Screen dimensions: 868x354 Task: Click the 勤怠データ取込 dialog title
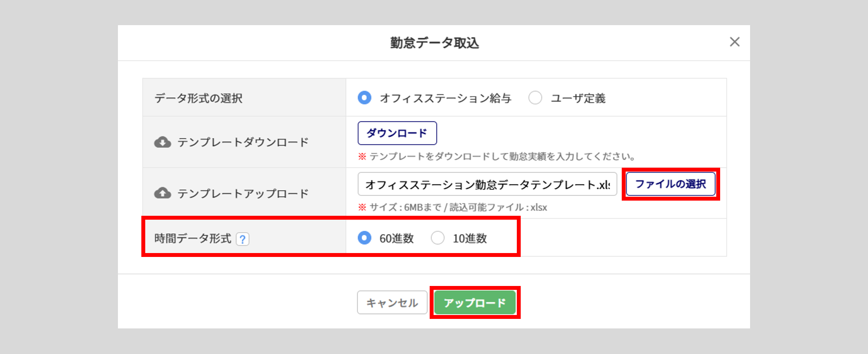434,43
